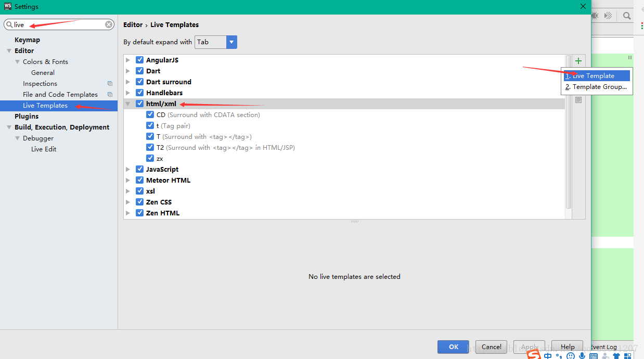
Task: Click the search magnifier in the IDE toolbar
Action: (x=627, y=16)
